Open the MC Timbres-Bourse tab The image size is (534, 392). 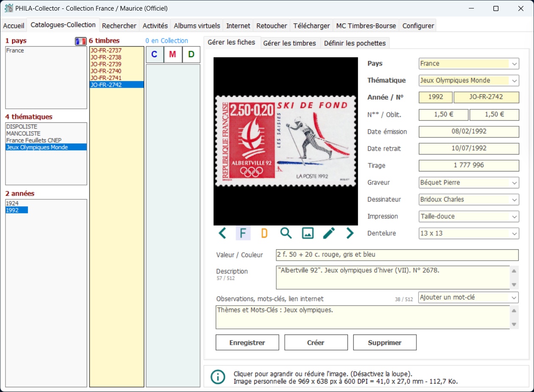(x=366, y=26)
